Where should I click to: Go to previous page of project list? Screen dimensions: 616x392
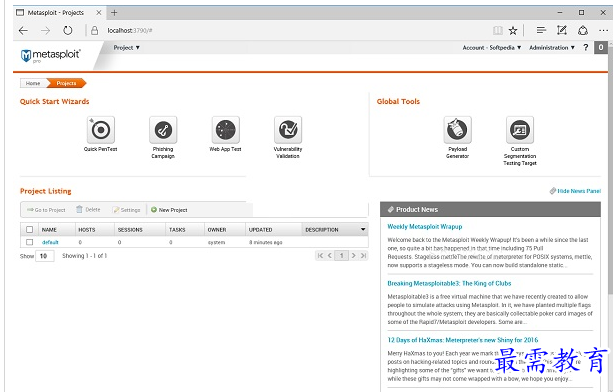pyautogui.click(x=330, y=256)
